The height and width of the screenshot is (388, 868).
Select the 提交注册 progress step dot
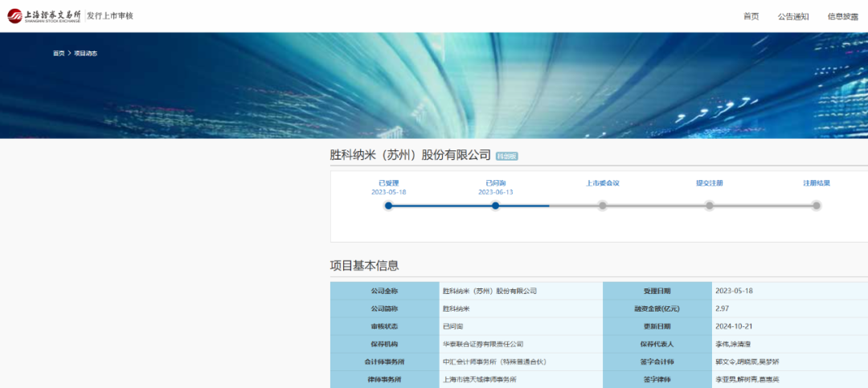tap(709, 206)
